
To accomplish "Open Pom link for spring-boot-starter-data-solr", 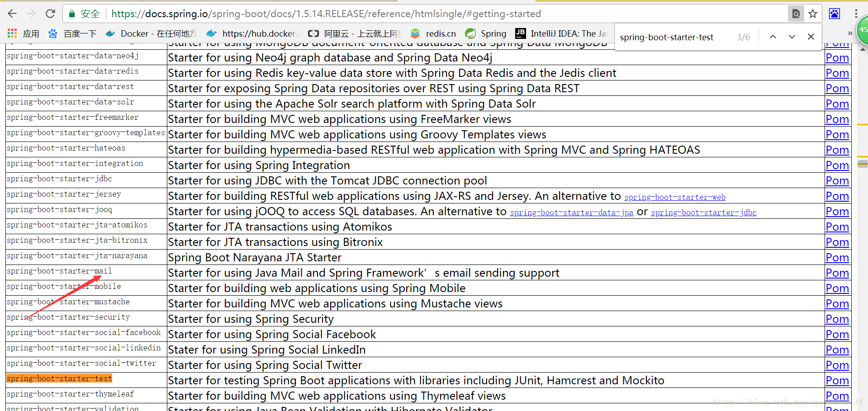I will pos(837,104).
